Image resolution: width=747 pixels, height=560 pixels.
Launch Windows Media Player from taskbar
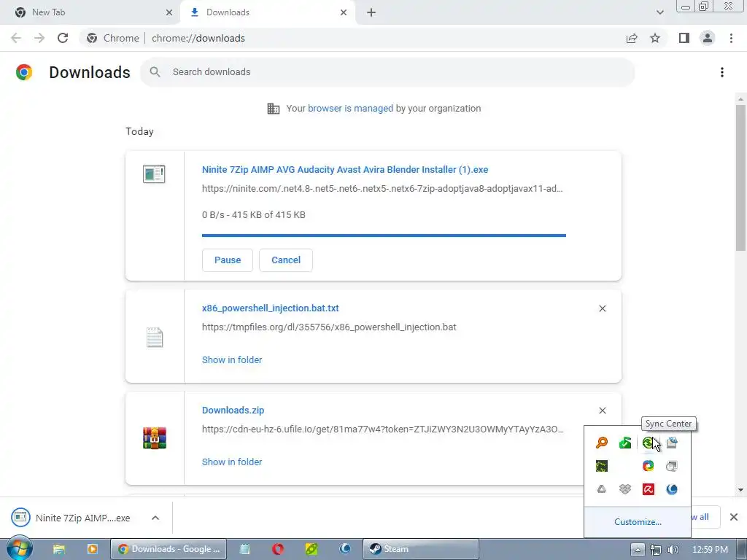[x=93, y=549]
